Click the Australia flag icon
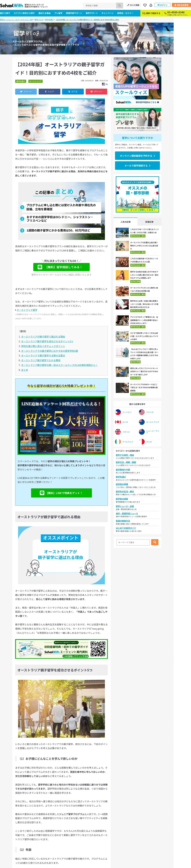Screen dimensions: 191x868 142,422
